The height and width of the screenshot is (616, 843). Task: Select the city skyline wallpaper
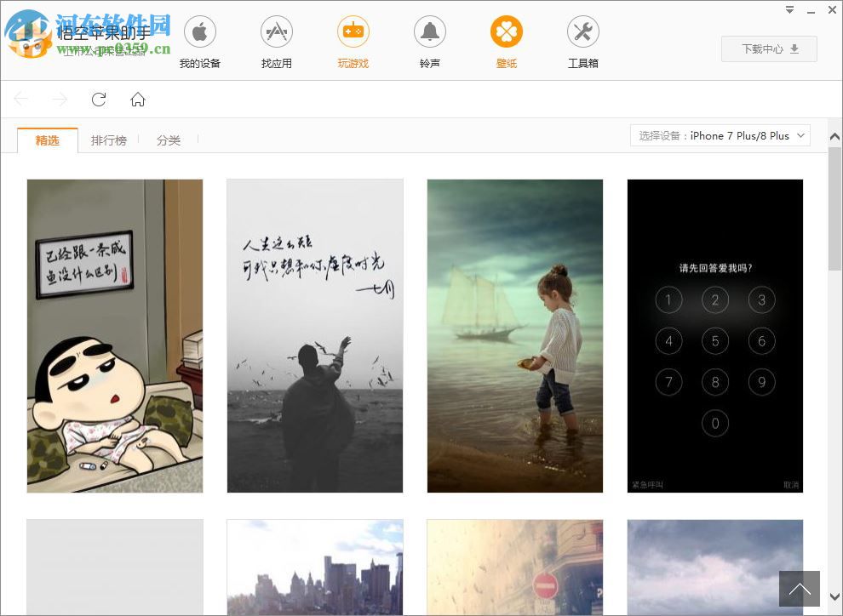pyautogui.click(x=315, y=568)
